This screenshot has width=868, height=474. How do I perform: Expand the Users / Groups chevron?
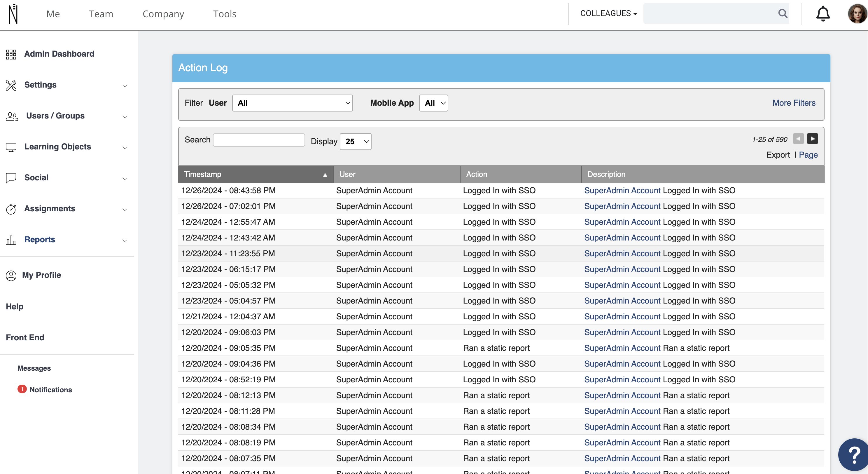(125, 117)
